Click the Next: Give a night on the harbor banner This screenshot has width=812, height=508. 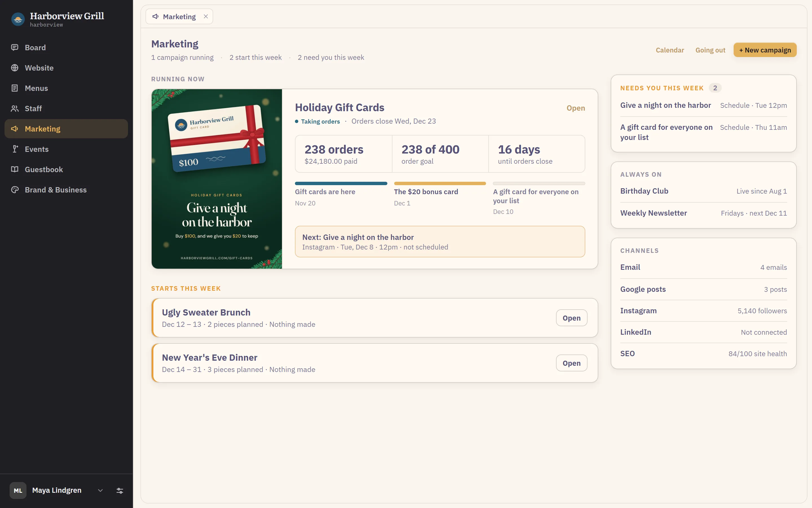(x=440, y=242)
